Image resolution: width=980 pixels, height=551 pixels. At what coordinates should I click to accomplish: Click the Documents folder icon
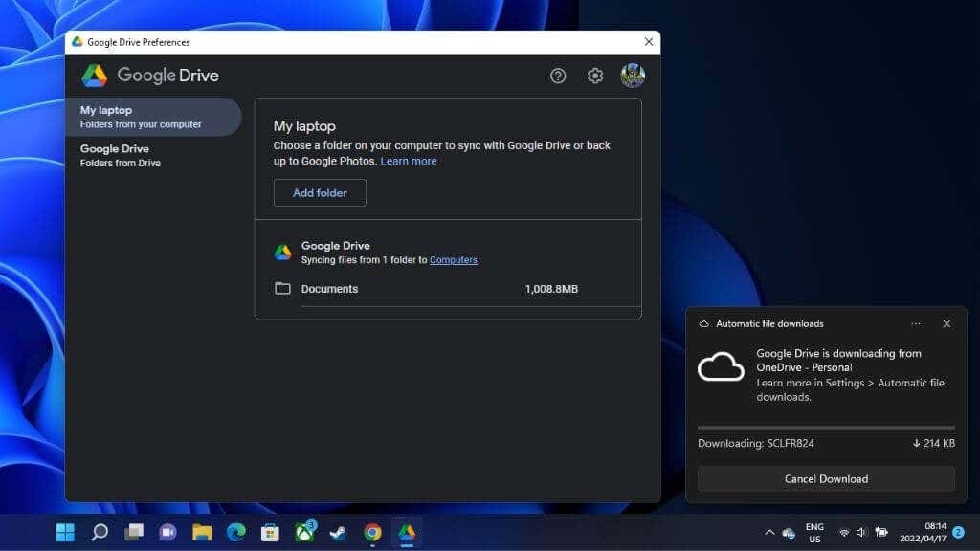282,288
